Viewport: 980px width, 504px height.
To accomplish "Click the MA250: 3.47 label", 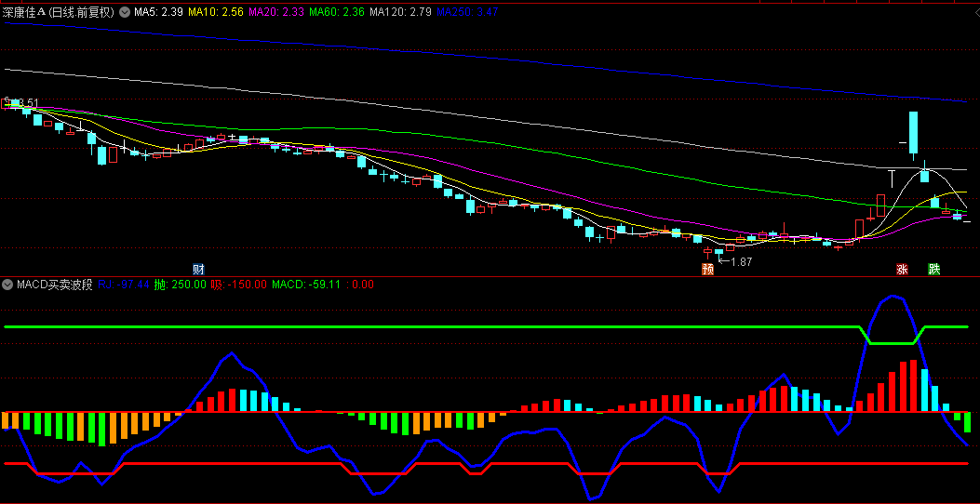I will (467, 12).
